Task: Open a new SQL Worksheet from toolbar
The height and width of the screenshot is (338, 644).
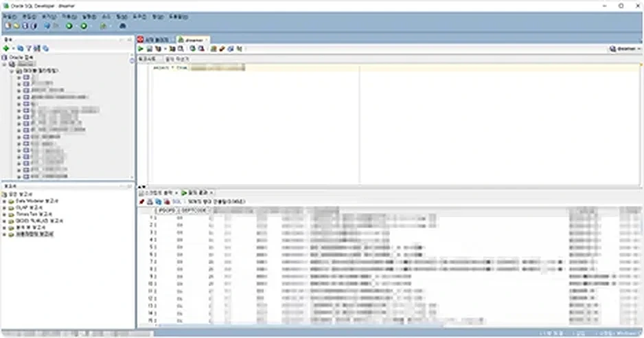Action: 104,26
